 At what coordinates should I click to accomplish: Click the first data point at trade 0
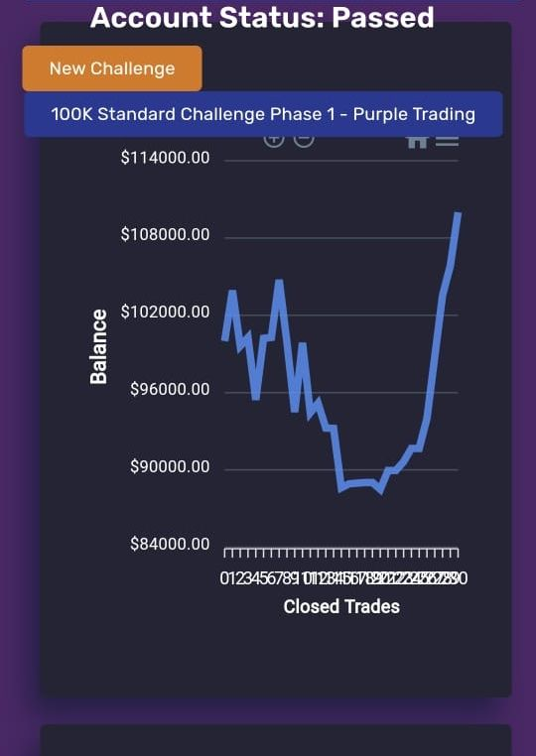224,339
